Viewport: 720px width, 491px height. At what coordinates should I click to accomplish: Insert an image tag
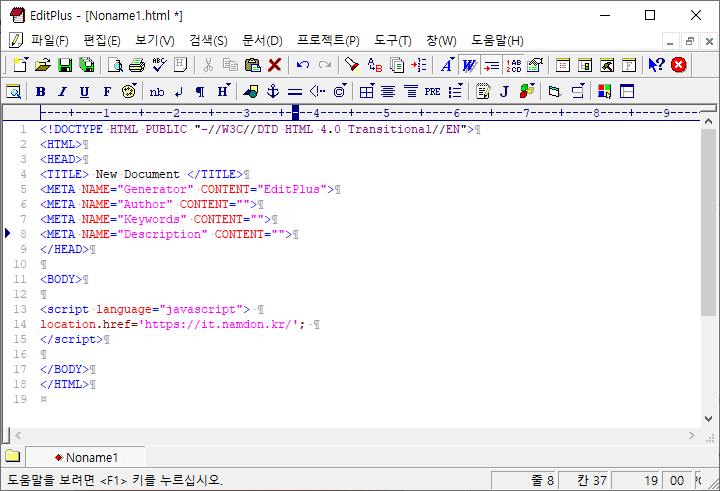tap(251, 92)
